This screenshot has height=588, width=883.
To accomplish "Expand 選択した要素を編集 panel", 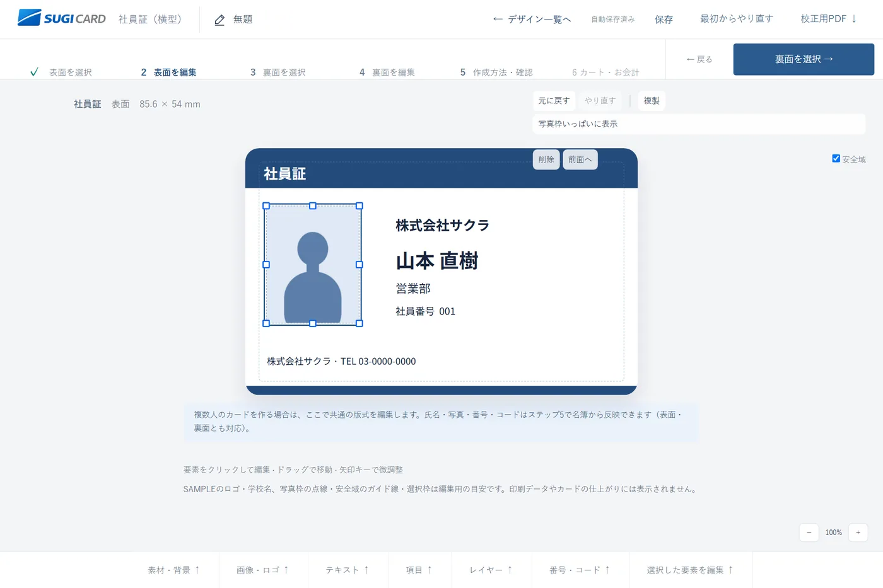I will pos(691,570).
